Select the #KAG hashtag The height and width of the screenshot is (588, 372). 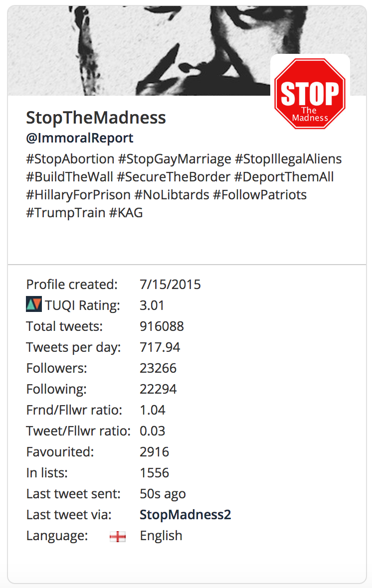pyautogui.click(x=126, y=213)
